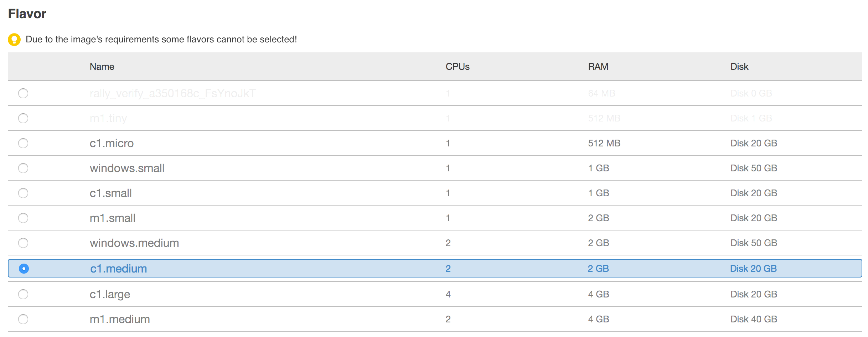Screen dimensions: 868x337
Task: Click the windows.small flavor name
Action: pyautogui.click(x=127, y=168)
